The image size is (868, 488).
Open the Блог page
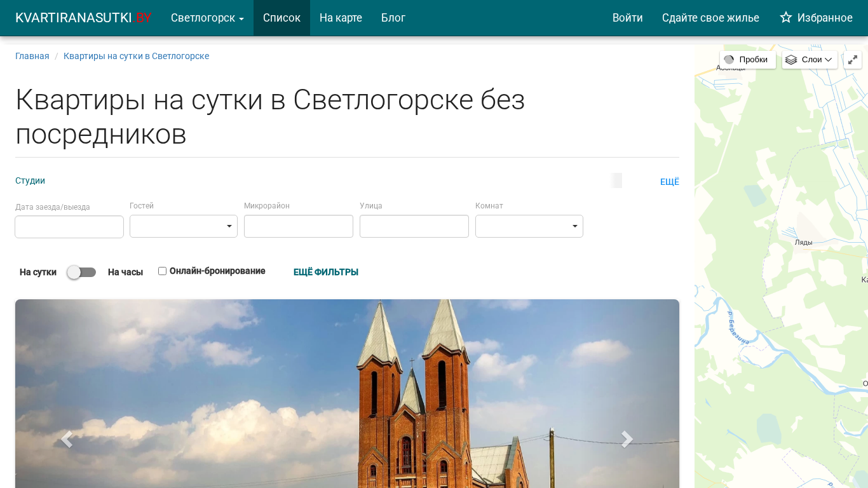393,18
